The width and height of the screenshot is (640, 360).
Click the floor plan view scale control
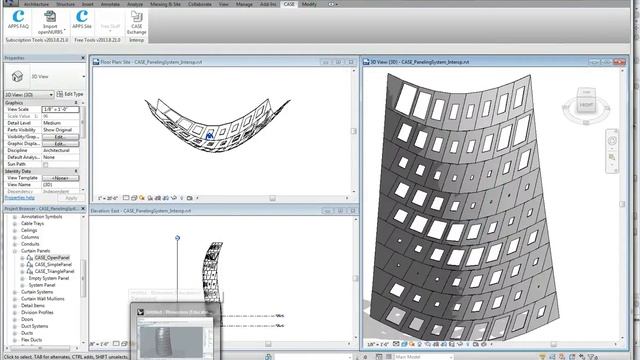pyautogui.click(x=108, y=198)
